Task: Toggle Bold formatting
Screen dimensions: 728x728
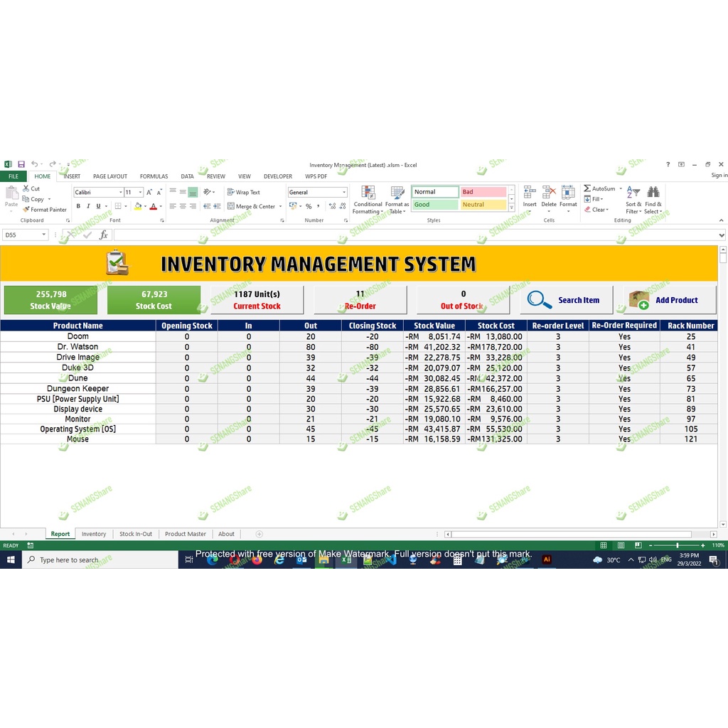Action: coord(78,206)
